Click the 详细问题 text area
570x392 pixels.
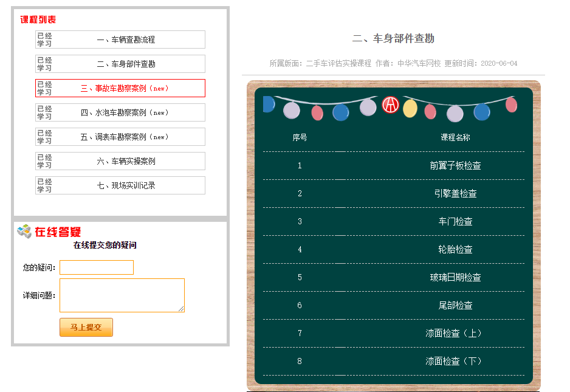[x=122, y=295]
